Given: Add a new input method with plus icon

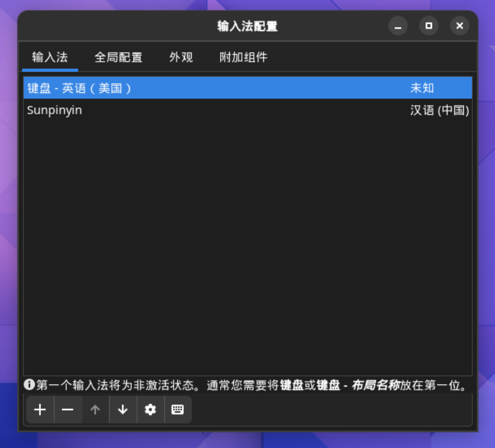Looking at the screenshot, I should 40,410.
